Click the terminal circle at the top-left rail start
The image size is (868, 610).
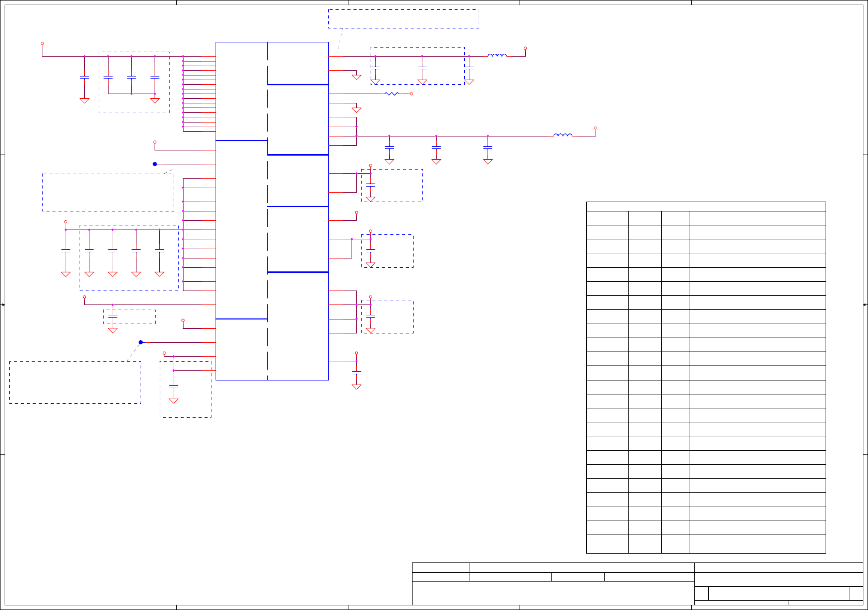42,44
